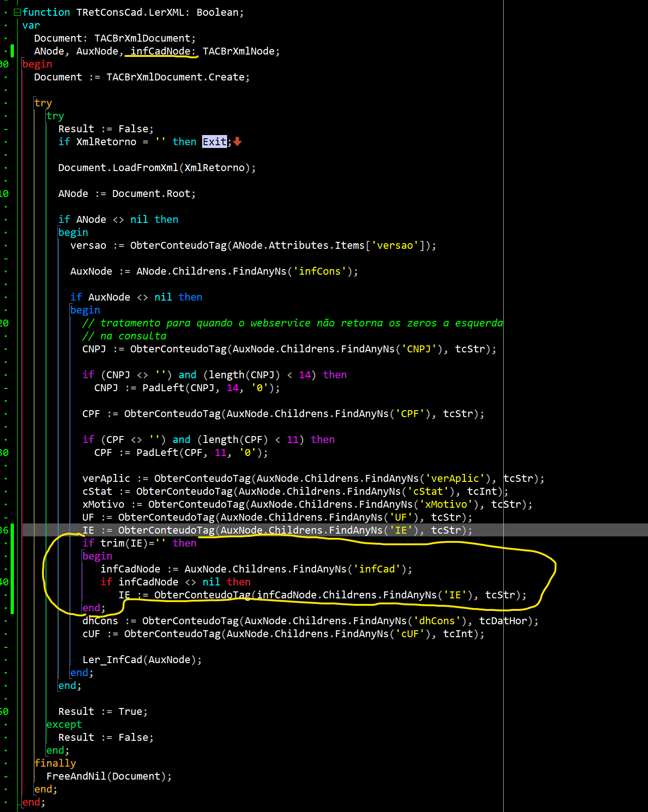Click the red down-arrow icon after Exit

click(x=237, y=141)
